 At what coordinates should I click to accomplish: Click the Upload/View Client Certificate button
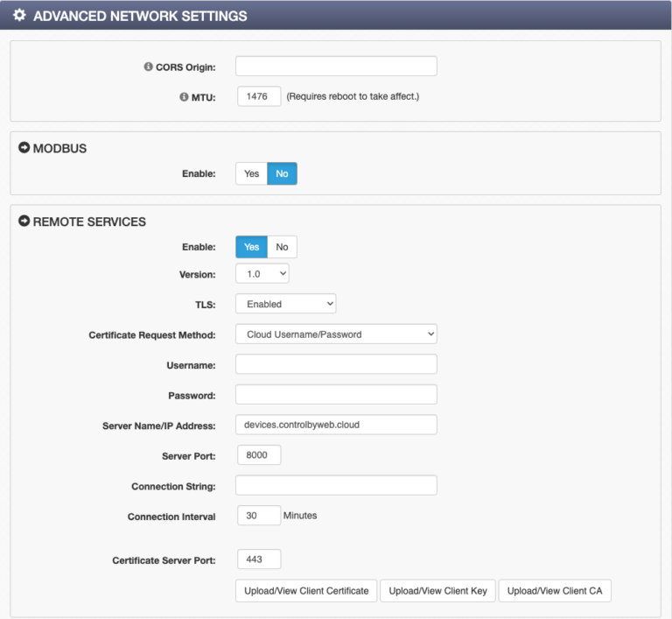click(x=306, y=591)
